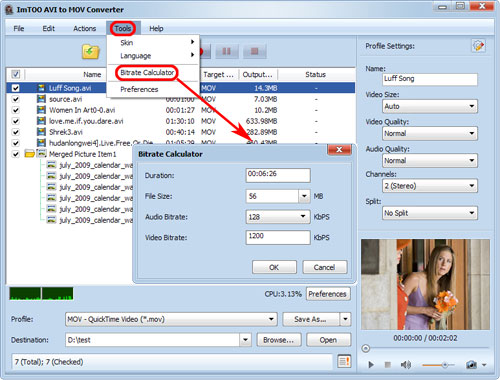The image size is (500, 380).
Task: Click OK in the Bitrate Calculator
Action: click(274, 267)
